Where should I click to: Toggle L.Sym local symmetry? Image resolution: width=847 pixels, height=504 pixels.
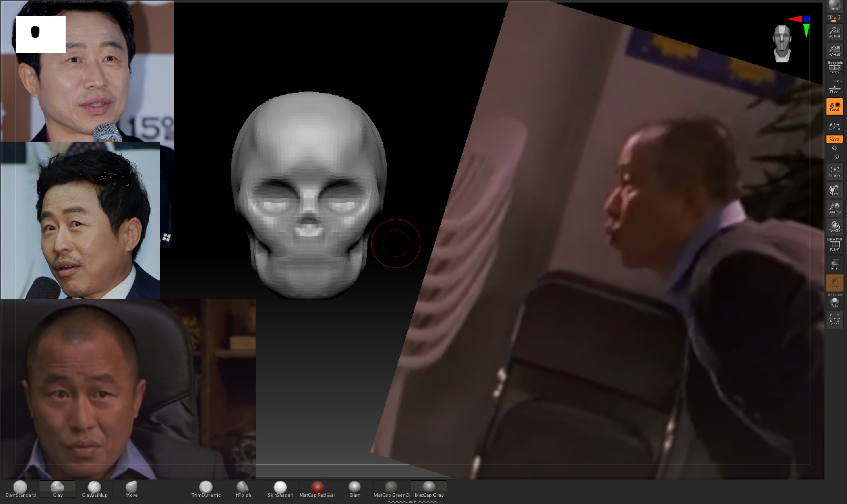point(835,125)
